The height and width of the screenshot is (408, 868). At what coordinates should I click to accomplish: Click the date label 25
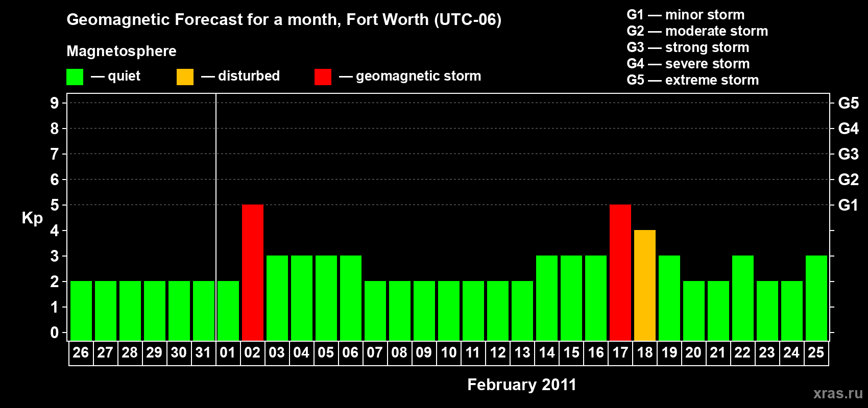click(x=816, y=353)
